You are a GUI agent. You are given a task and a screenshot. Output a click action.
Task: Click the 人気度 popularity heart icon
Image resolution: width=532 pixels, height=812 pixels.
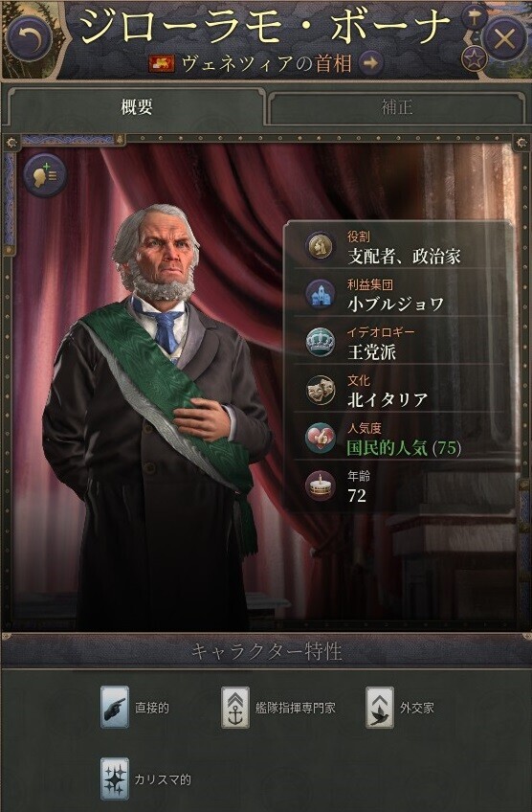[x=321, y=439]
